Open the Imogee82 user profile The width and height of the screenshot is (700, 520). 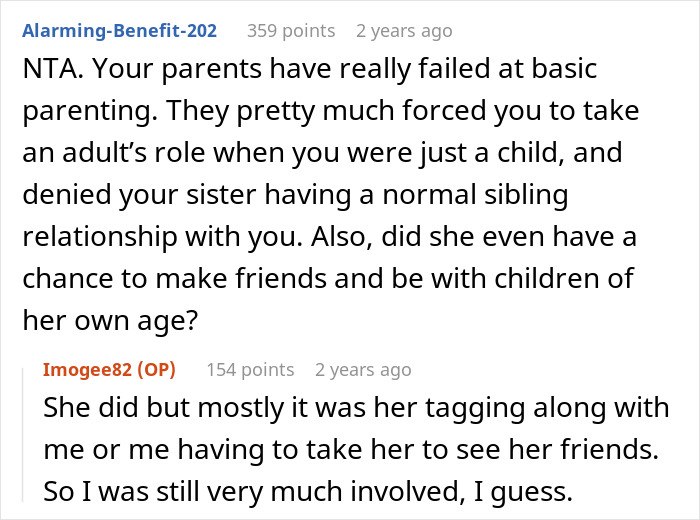[86, 370]
